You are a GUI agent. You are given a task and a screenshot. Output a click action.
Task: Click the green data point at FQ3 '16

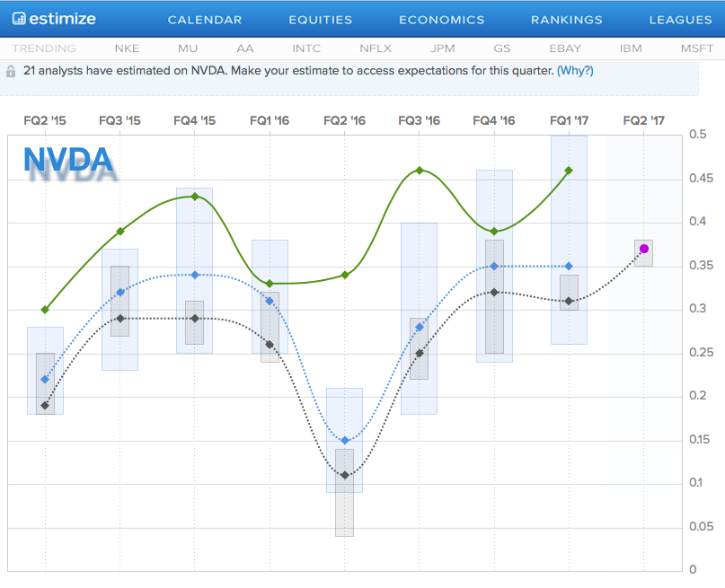(x=420, y=171)
